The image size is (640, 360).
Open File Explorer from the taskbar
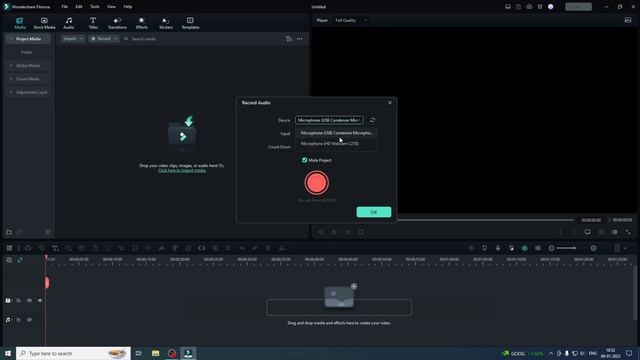(x=156, y=353)
